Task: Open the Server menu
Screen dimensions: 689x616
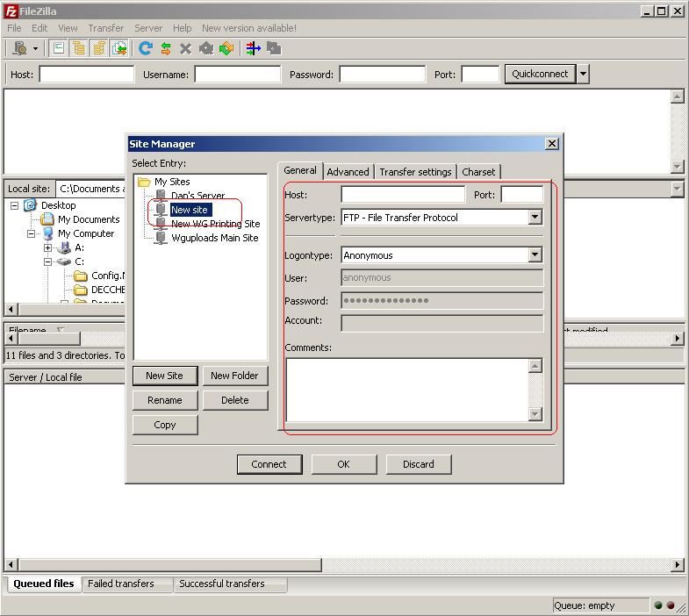Action: click(148, 28)
